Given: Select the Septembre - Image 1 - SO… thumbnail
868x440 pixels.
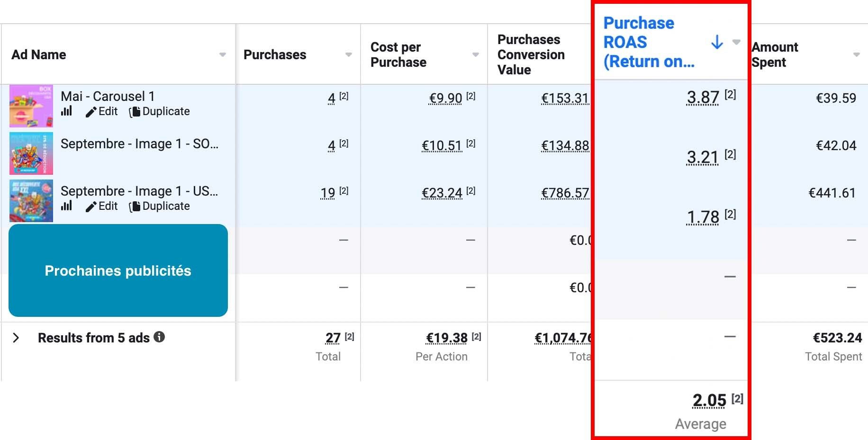Looking at the screenshot, I should click(31, 153).
